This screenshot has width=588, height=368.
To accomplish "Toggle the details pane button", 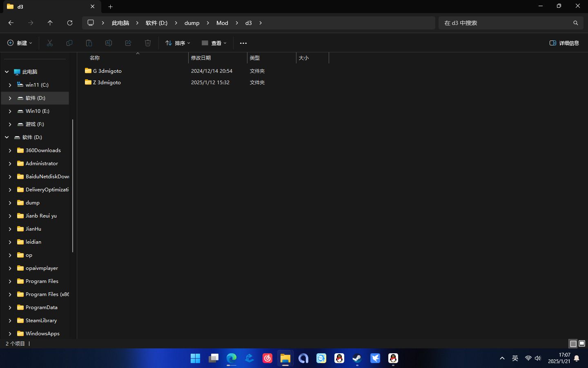I will [x=564, y=43].
